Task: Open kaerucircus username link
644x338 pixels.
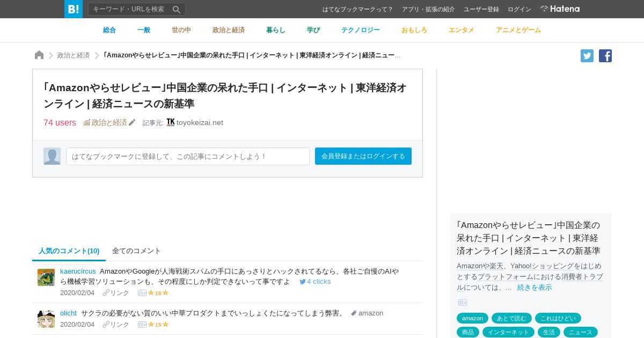Action: click(x=78, y=271)
